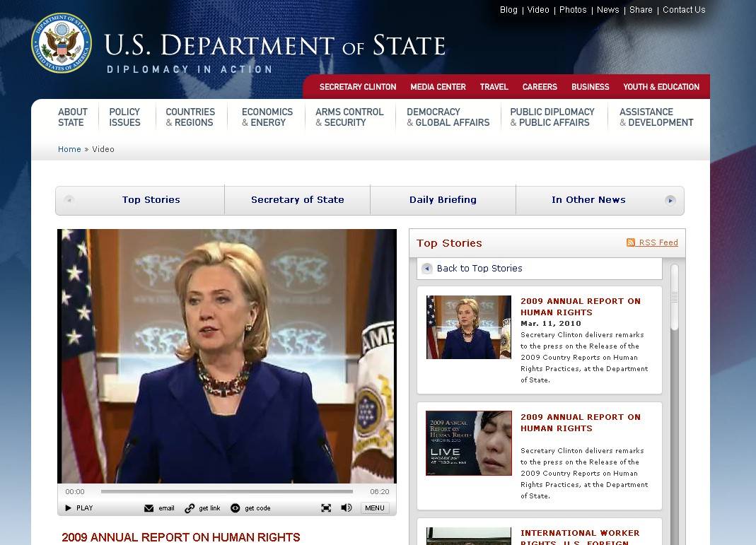Click the U.S. Department of State title
Image resolution: width=756 pixels, height=545 pixels.
[x=275, y=45]
